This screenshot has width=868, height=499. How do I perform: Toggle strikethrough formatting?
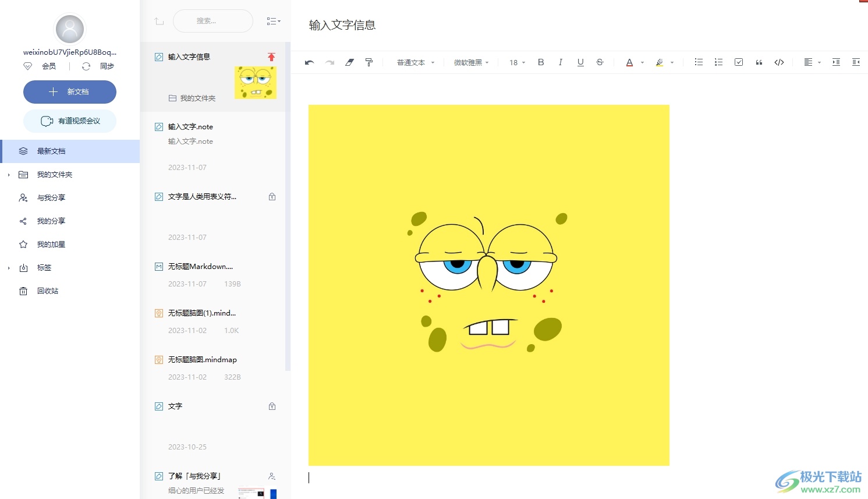point(600,62)
